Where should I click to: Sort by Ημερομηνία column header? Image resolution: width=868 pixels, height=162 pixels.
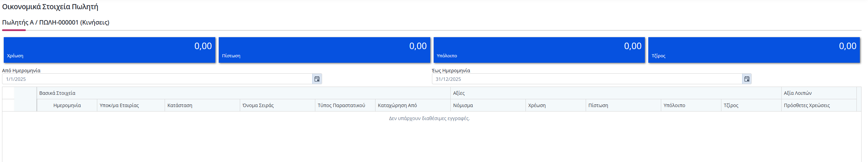[67, 105]
